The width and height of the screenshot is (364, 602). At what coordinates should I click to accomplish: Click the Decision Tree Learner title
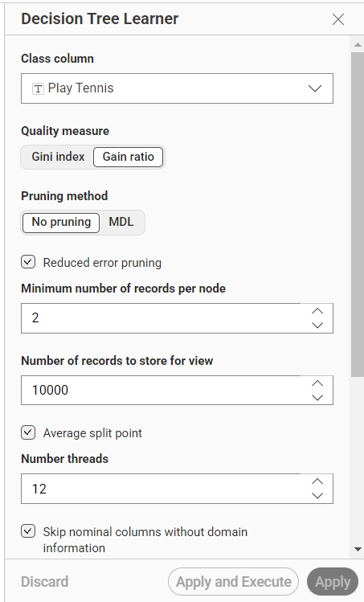pos(100,18)
